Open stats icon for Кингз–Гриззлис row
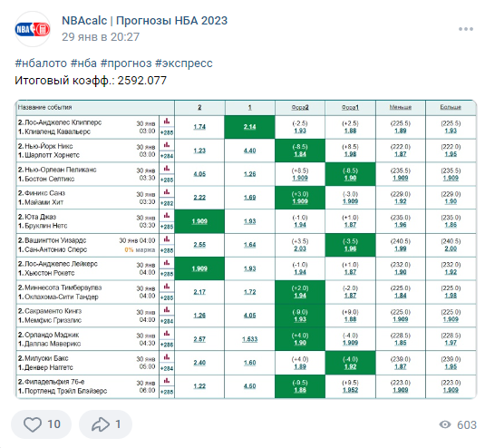Viewport: 485px width, 448px height. click(167, 310)
